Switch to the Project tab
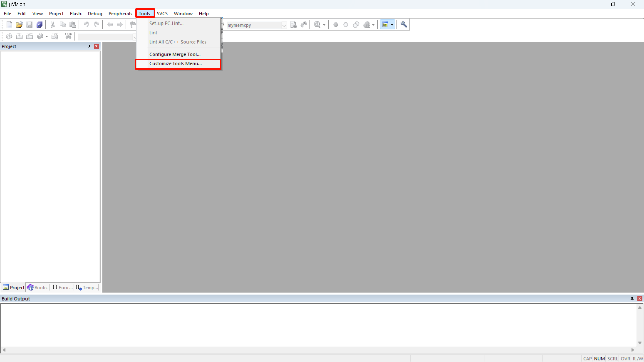This screenshot has width=644, height=362. pos(13,287)
